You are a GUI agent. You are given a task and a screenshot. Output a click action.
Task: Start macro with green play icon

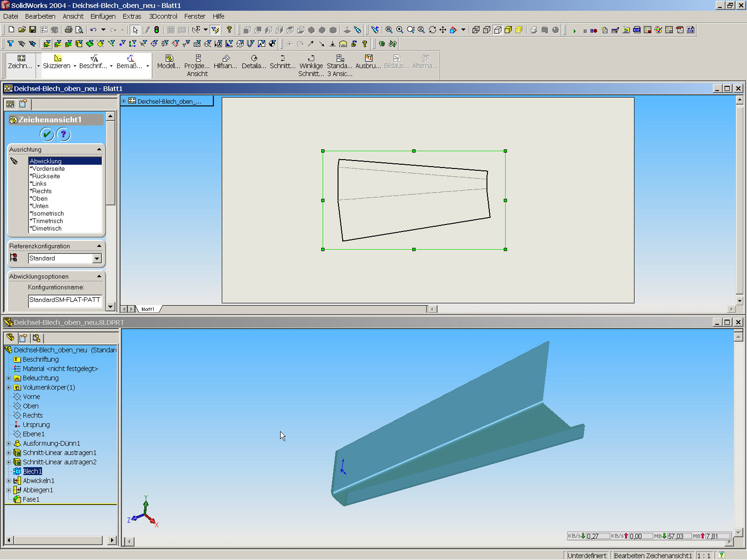coord(574,31)
